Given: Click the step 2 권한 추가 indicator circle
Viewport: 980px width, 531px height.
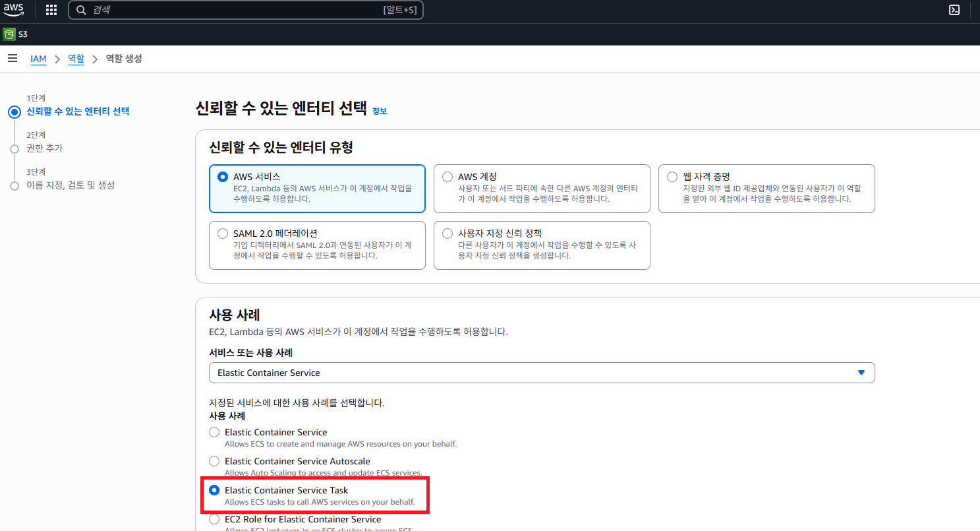Looking at the screenshot, I should (x=14, y=149).
